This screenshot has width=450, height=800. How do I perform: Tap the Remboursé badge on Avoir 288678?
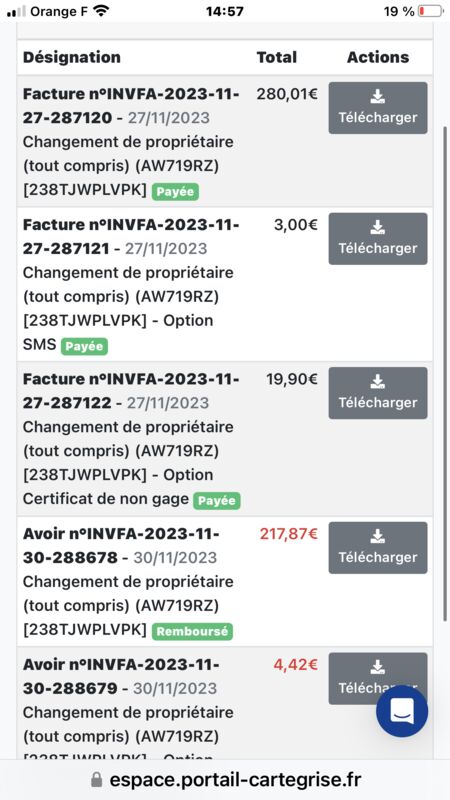192,632
